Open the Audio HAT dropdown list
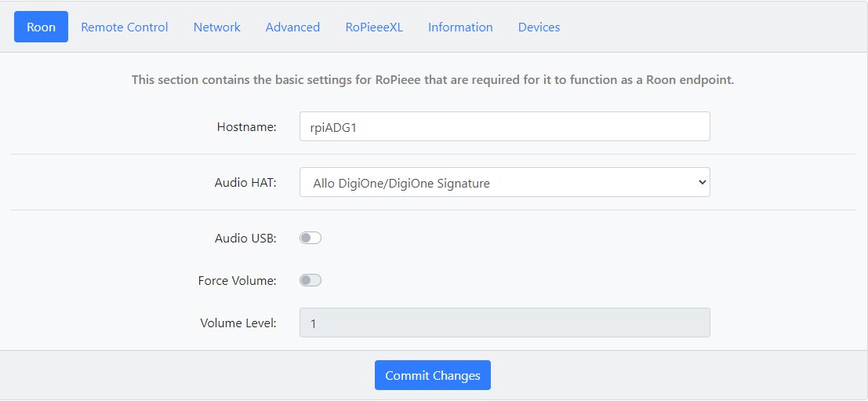The height and width of the screenshot is (401, 868). point(505,182)
